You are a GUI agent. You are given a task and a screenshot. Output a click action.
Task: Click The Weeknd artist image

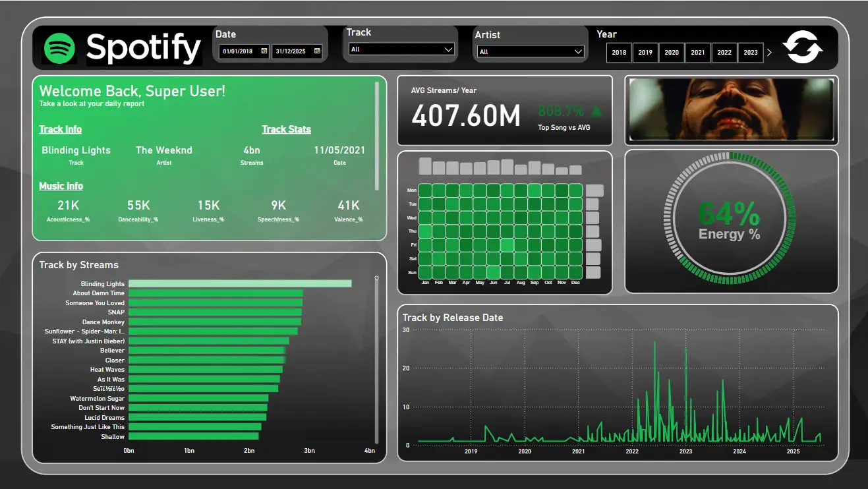tap(731, 110)
